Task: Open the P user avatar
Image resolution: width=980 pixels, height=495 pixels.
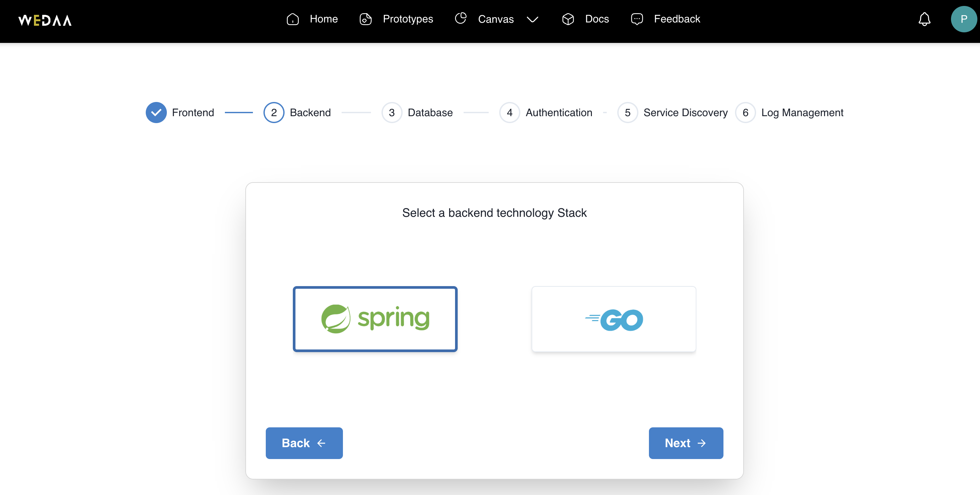Action: pos(964,19)
